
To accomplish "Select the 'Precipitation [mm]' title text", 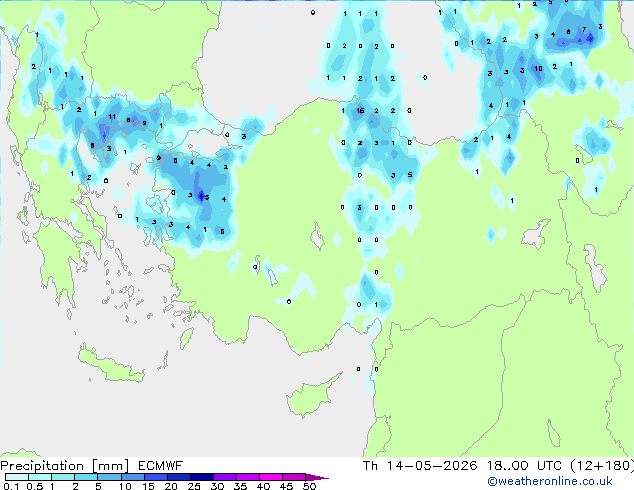I will pos(65,466).
